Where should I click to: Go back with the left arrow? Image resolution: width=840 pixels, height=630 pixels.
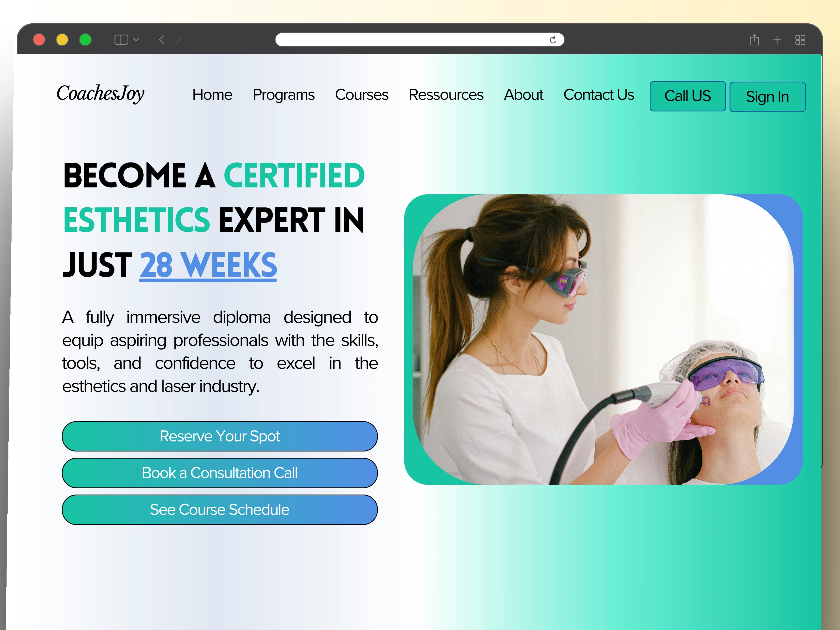162,39
